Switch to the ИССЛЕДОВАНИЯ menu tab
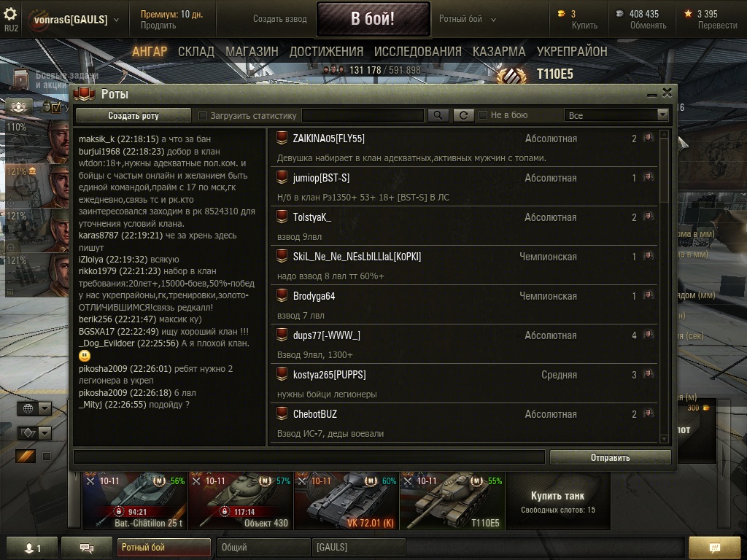The image size is (747, 560). pos(417,52)
